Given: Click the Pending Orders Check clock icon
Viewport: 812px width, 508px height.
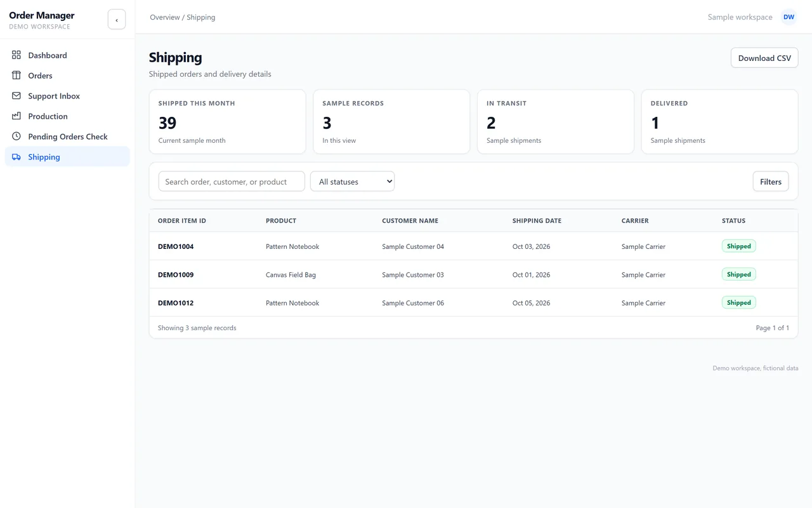Looking at the screenshot, I should point(16,137).
